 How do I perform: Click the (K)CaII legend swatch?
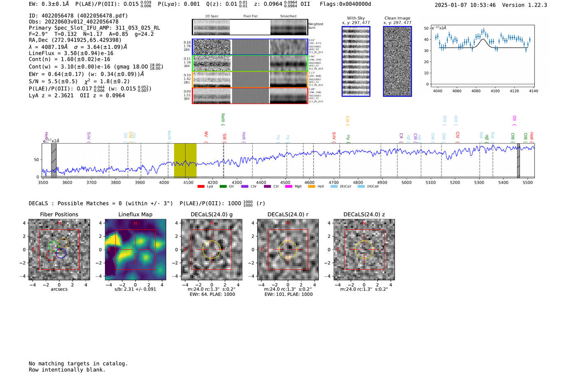334,187
